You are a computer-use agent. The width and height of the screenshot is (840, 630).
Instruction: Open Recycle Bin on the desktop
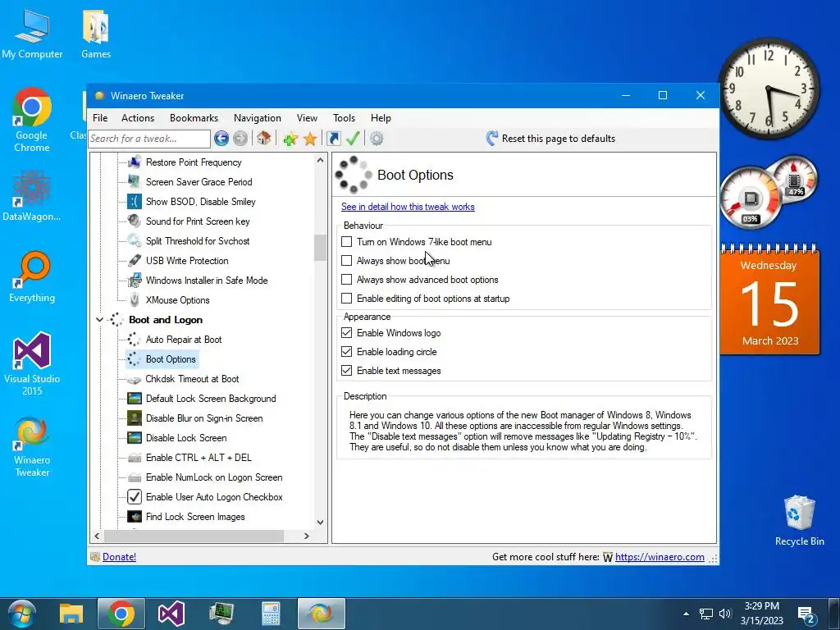point(799,520)
